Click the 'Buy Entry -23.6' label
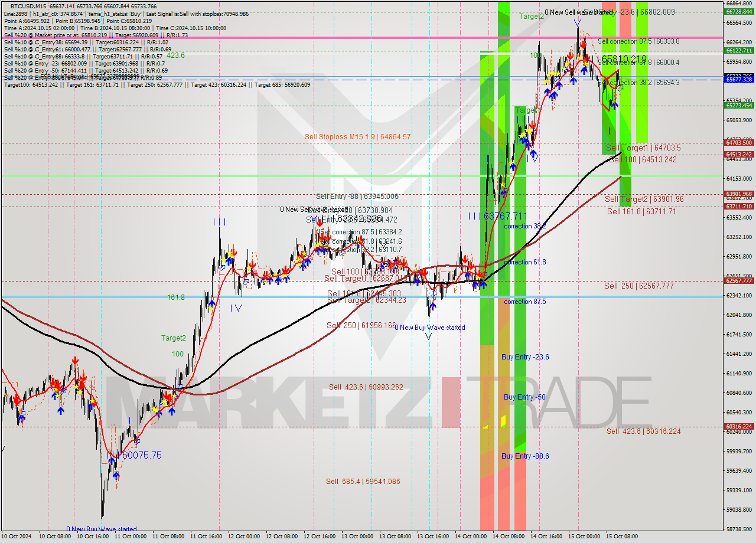The height and width of the screenshot is (543, 756). click(x=525, y=357)
